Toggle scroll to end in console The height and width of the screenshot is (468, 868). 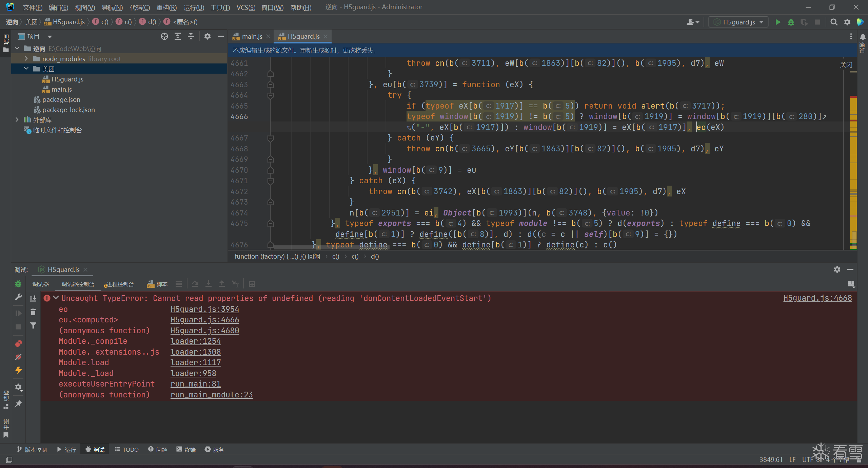pos(33,299)
